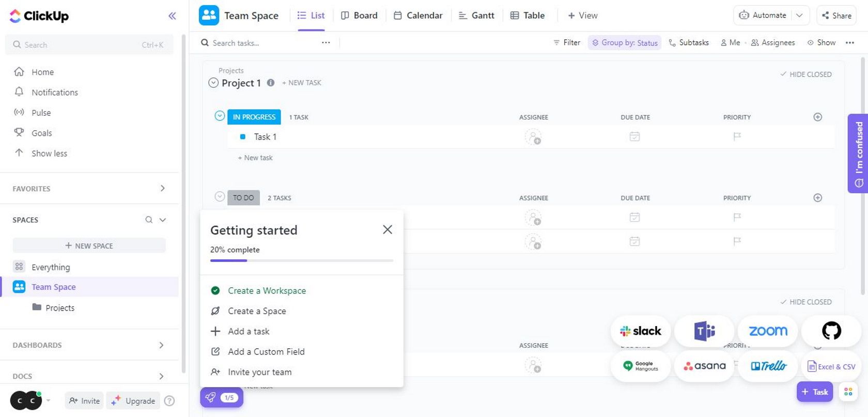868x417 pixels.
Task: Open the GitHub integration icon
Action: tap(831, 331)
